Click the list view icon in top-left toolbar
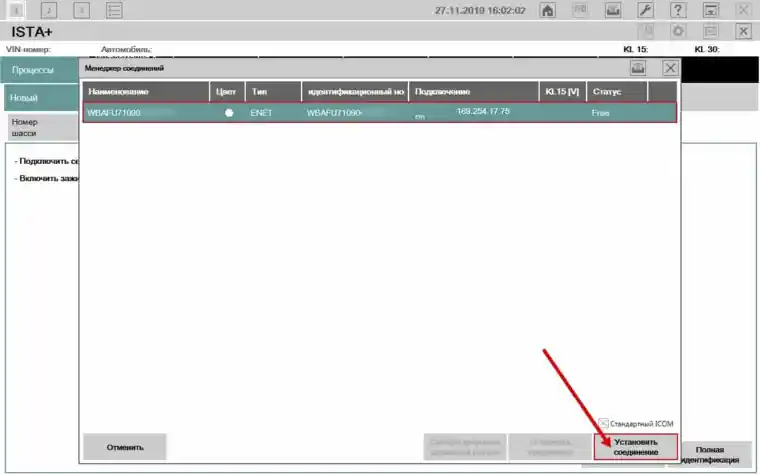This screenshot has width=760, height=475. (x=114, y=10)
